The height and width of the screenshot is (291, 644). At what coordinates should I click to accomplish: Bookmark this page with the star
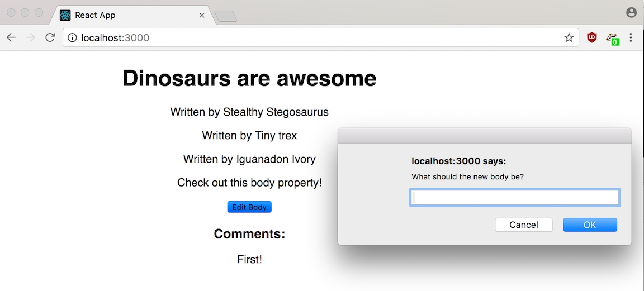click(569, 37)
